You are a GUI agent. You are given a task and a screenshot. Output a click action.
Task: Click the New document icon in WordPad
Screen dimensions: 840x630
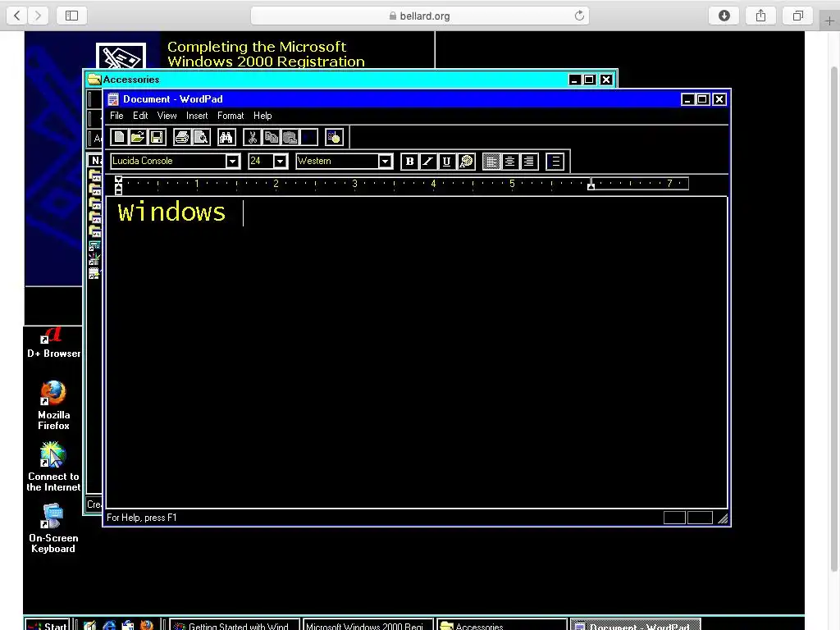click(119, 137)
